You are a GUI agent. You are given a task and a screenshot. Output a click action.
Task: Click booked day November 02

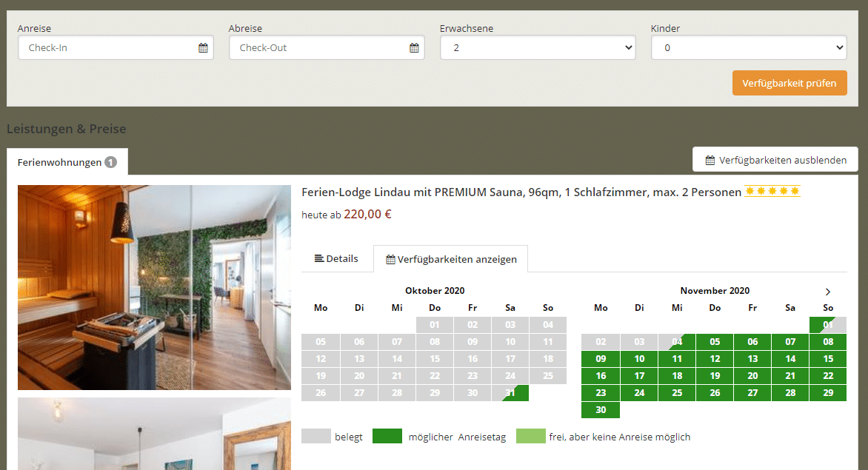coord(601,342)
